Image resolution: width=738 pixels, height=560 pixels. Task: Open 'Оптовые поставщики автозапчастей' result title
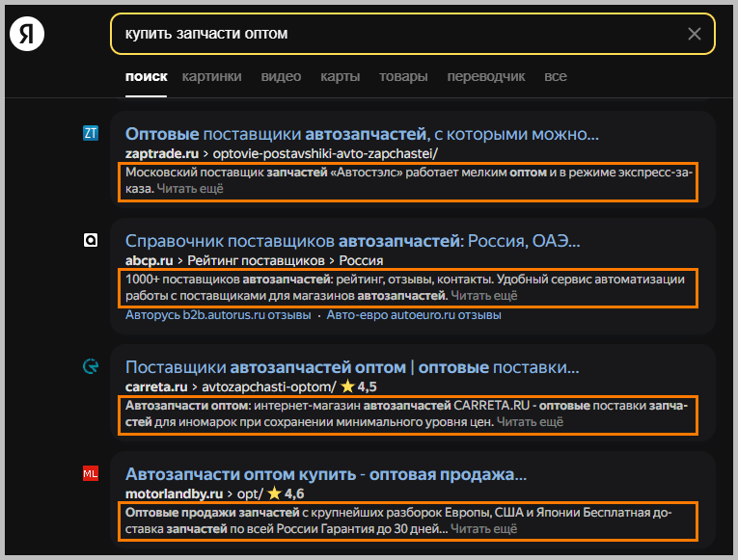click(x=362, y=134)
